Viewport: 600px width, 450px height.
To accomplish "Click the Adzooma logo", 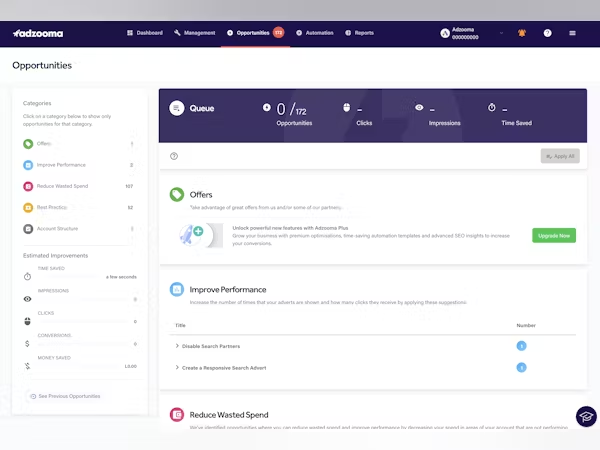I will tap(38, 33).
